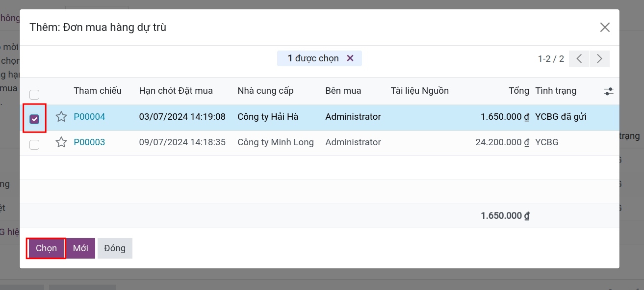The height and width of the screenshot is (290, 644).
Task: Sort by Hạn chót Đặt mua column
Action: click(x=176, y=91)
